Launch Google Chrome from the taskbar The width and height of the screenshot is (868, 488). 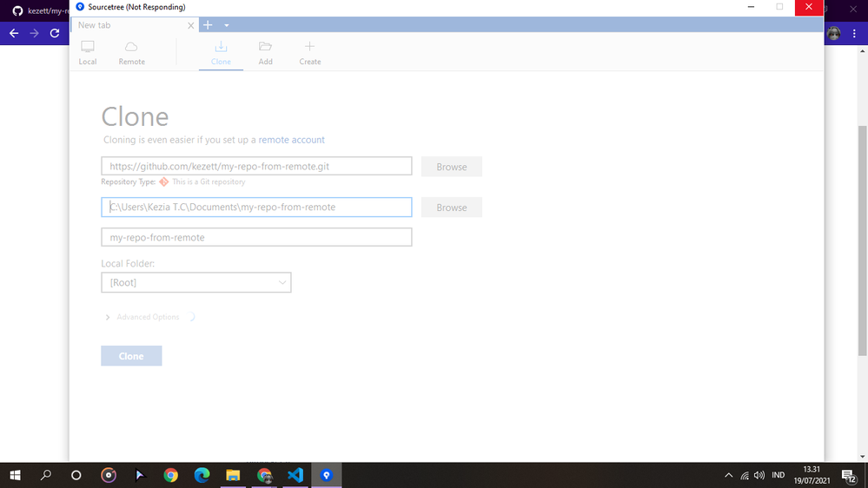(x=170, y=475)
